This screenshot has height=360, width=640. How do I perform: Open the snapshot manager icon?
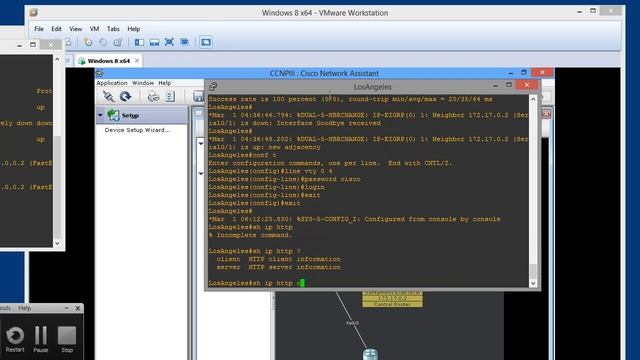pyautogui.click(x=118, y=42)
